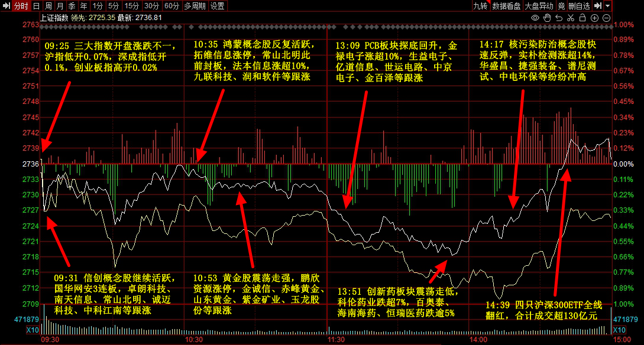The height and width of the screenshot is (345, 644).
Task: Switch to the 分时 intraday tab
Action: tap(20, 6)
